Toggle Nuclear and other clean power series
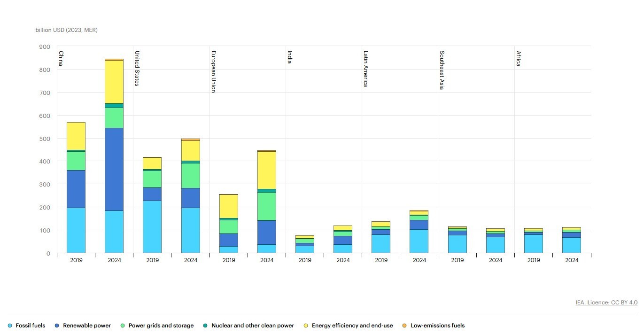 [252, 326]
